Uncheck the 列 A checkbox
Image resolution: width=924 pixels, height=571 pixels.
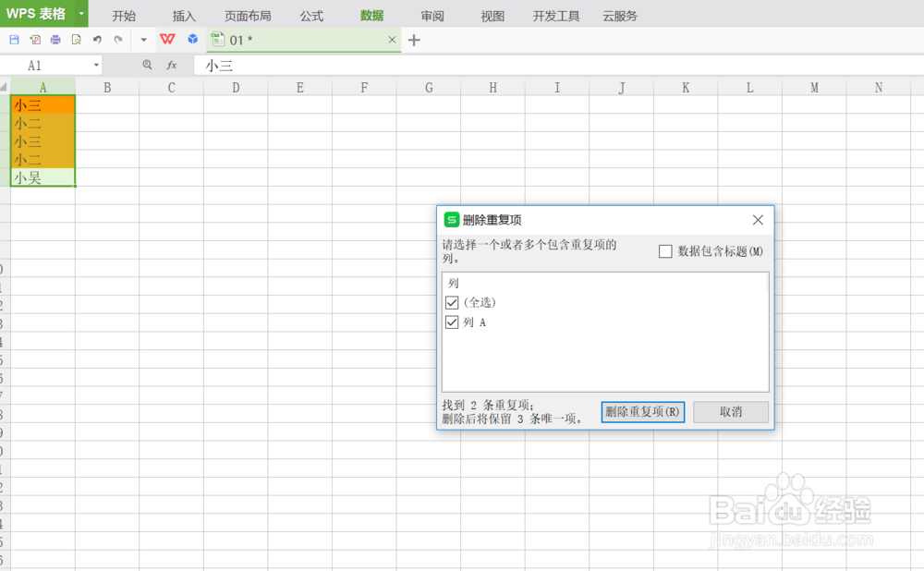pos(452,322)
